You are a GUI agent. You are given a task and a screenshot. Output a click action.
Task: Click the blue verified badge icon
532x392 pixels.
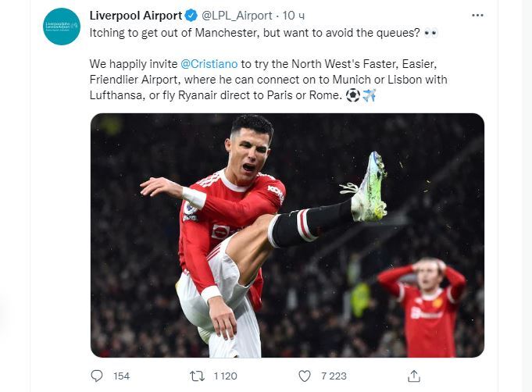[191, 16]
